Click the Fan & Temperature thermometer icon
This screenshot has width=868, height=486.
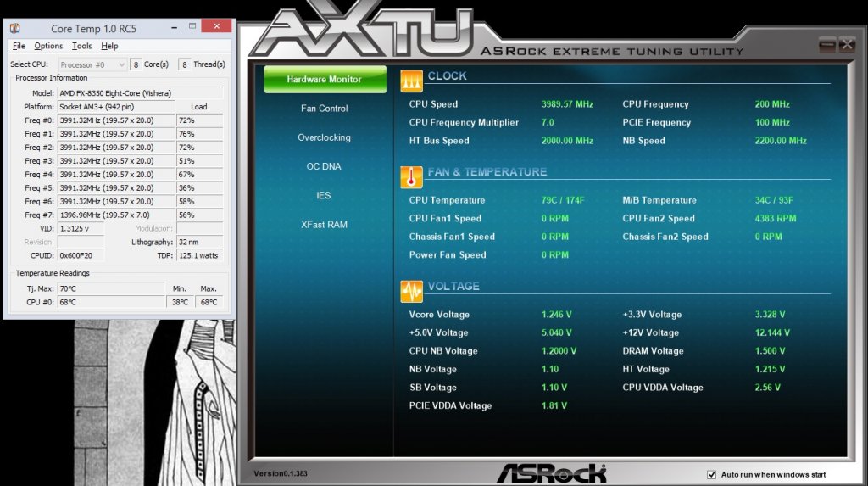coord(411,177)
